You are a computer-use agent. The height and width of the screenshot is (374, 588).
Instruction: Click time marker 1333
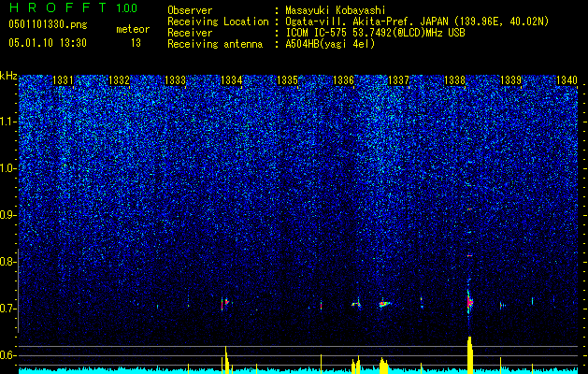tap(175, 79)
